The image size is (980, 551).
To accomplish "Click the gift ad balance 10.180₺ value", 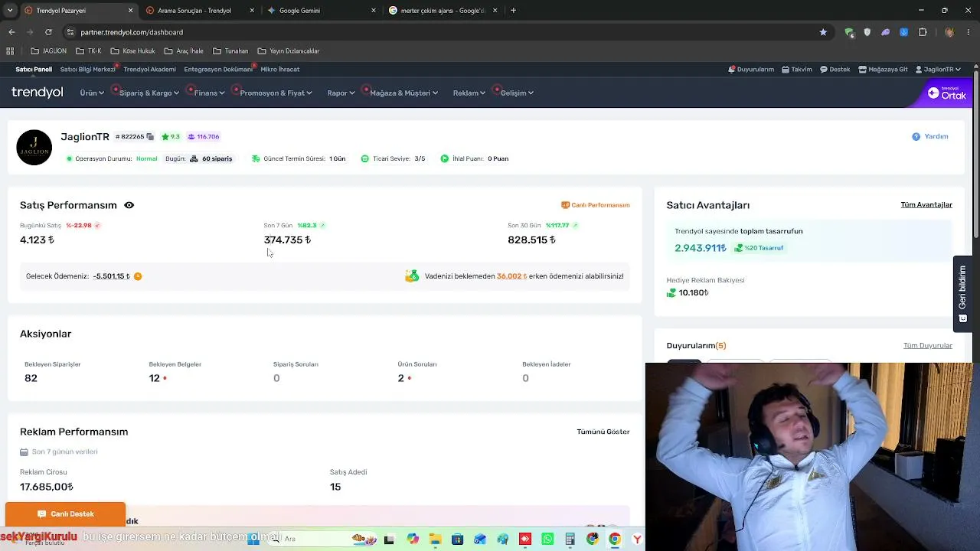I will click(x=694, y=293).
